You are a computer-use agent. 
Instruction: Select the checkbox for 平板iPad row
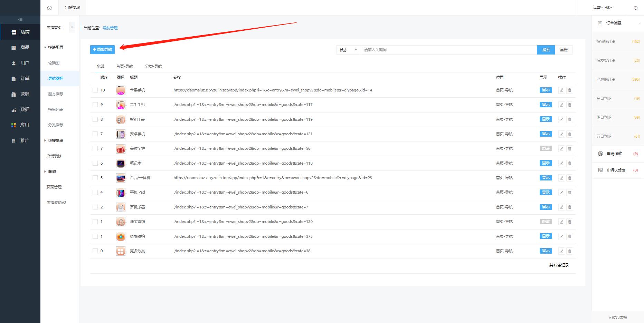[x=95, y=192]
